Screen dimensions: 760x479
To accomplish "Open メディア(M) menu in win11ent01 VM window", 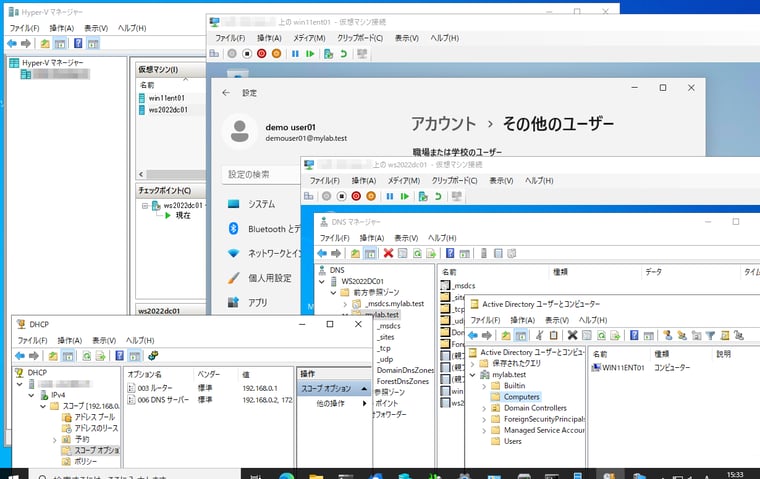I will [x=309, y=38].
